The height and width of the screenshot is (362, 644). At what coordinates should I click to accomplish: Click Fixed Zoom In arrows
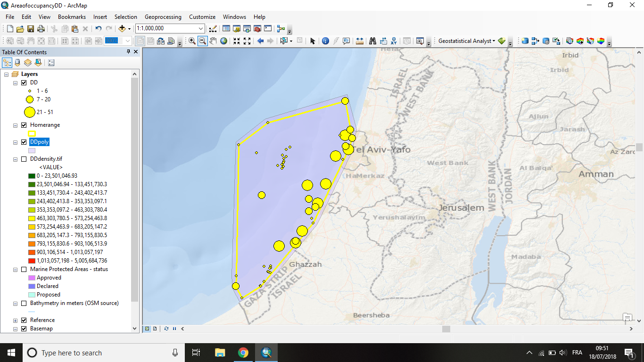click(237, 41)
